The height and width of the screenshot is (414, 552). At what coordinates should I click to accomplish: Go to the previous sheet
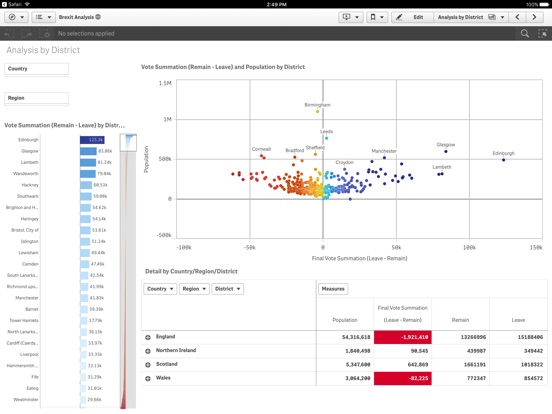pyautogui.click(x=518, y=17)
